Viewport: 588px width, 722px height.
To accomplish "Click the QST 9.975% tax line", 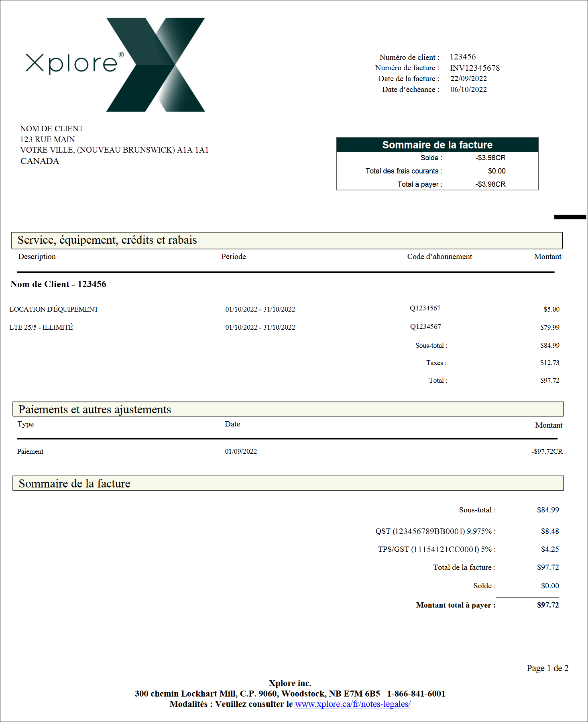I will point(467,531).
